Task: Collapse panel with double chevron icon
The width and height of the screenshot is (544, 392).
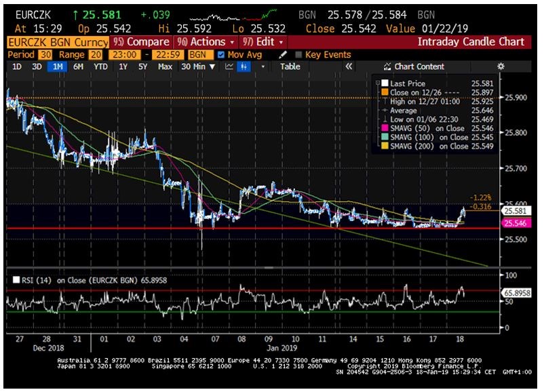Action: 349,66
